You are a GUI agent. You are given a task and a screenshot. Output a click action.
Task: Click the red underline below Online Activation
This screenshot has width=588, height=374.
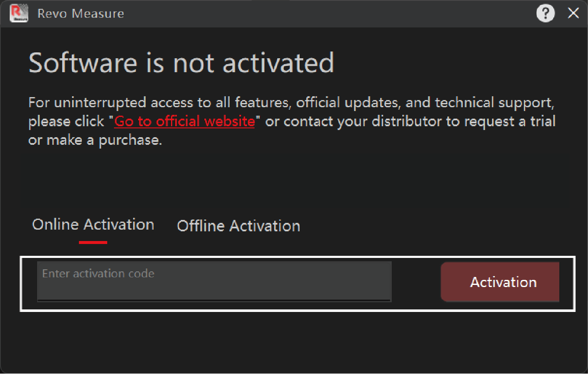pyautogui.click(x=93, y=243)
